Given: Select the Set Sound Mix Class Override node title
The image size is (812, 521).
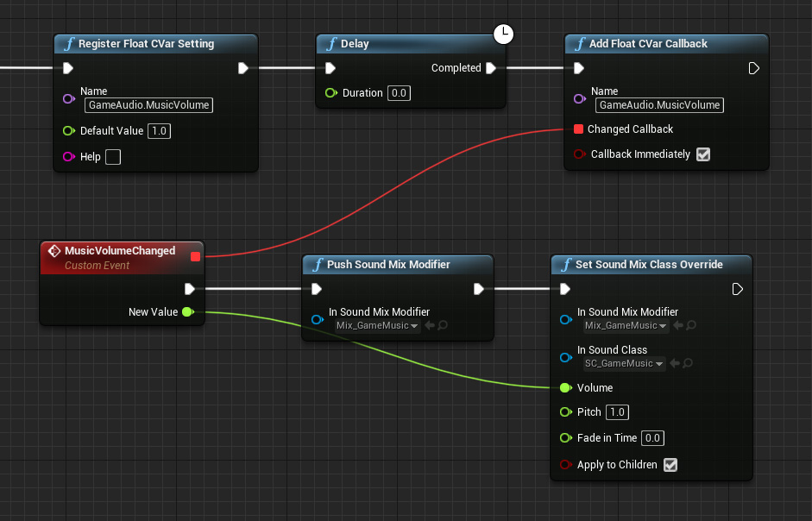Looking at the screenshot, I should pyautogui.click(x=649, y=265).
